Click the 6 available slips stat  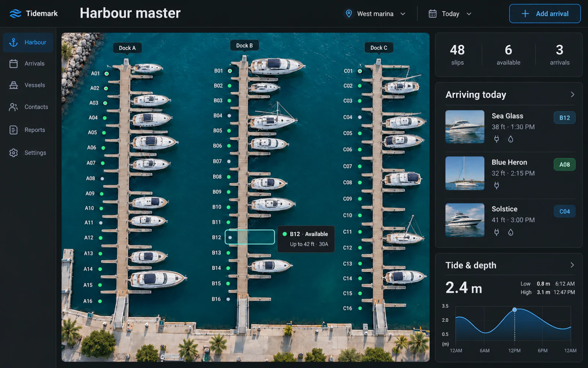pyautogui.click(x=508, y=55)
